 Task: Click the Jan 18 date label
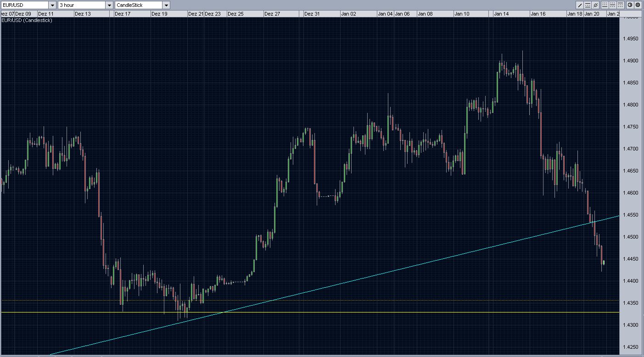tap(575, 14)
